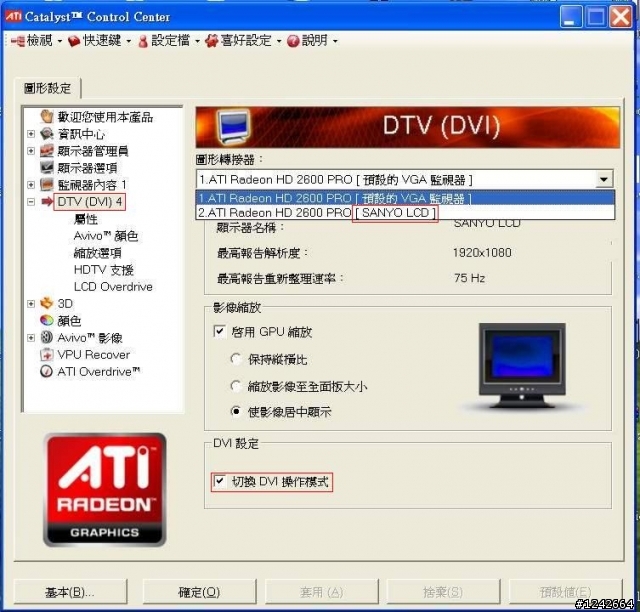Open the 快速鍵 (Hotkeys) menu
Image resolution: width=640 pixels, height=612 pixels.
[100, 41]
